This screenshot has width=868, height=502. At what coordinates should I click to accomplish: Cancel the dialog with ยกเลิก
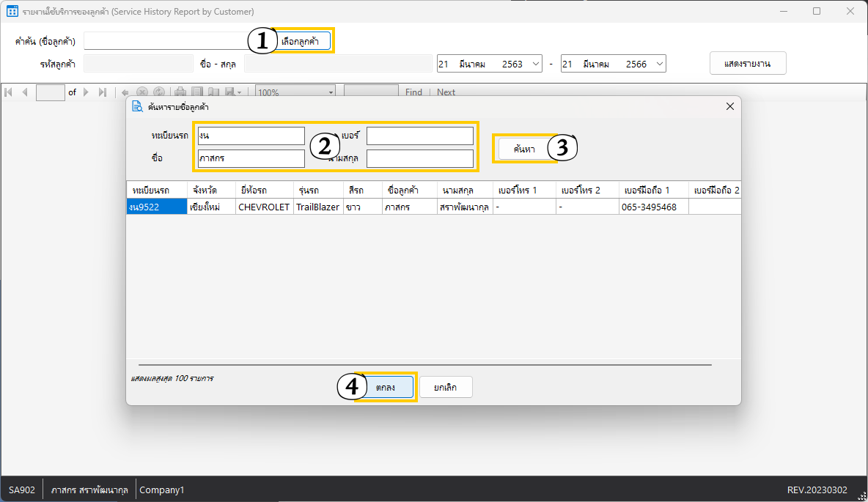coord(446,387)
